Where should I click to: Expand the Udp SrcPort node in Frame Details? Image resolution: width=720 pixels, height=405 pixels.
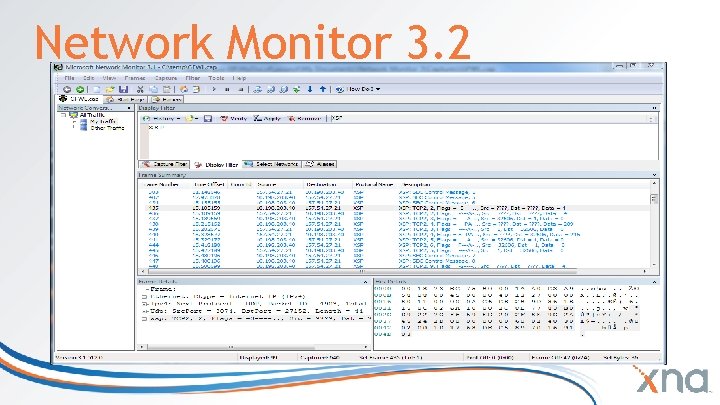pyautogui.click(x=144, y=311)
